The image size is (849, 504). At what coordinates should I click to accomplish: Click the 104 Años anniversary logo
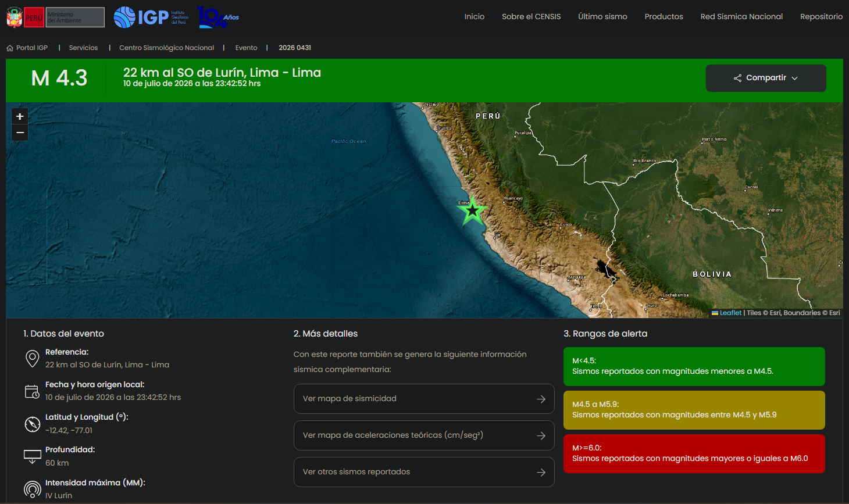tap(218, 17)
